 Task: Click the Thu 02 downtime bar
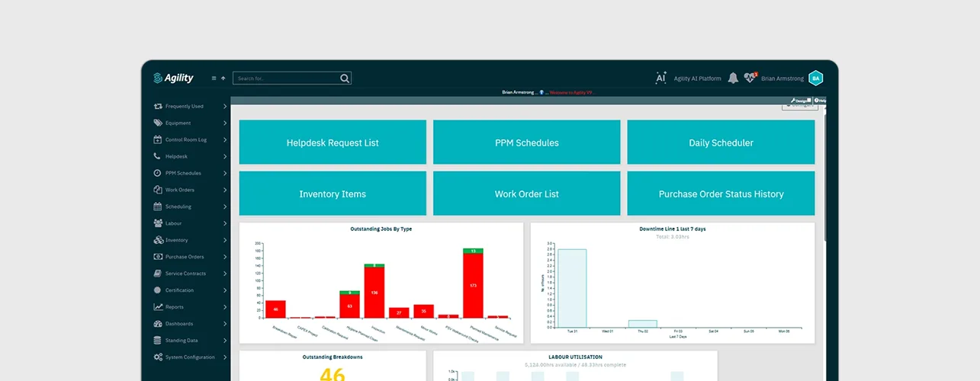642,323
